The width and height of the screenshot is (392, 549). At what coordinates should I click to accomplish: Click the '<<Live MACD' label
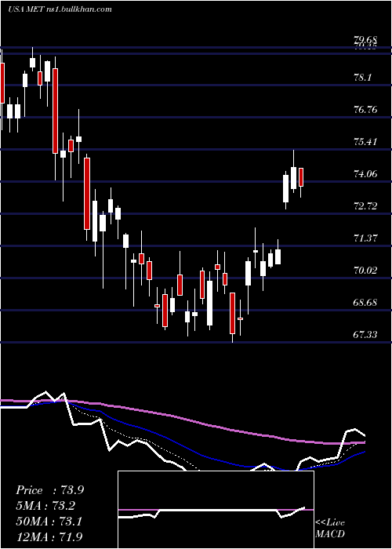pos(330,528)
